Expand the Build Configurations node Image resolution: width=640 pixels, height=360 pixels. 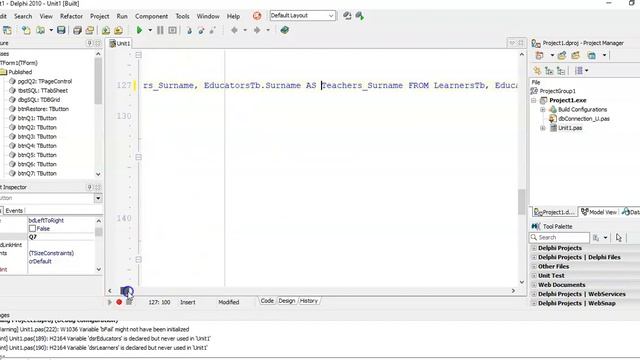click(x=542, y=109)
